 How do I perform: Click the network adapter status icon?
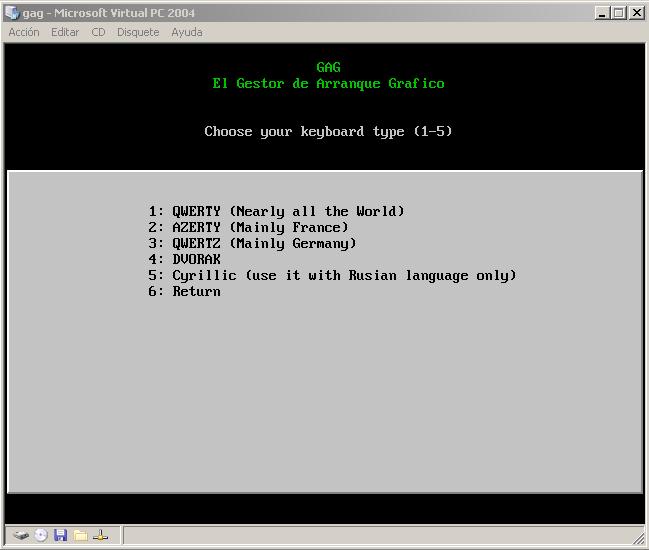pos(100,536)
